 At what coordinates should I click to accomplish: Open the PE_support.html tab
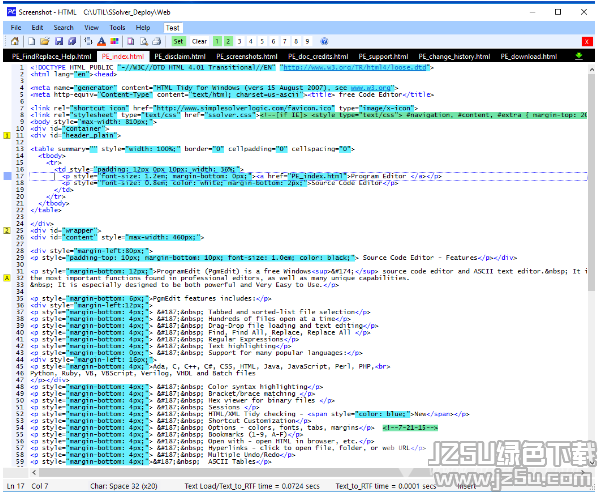[383, 56]
